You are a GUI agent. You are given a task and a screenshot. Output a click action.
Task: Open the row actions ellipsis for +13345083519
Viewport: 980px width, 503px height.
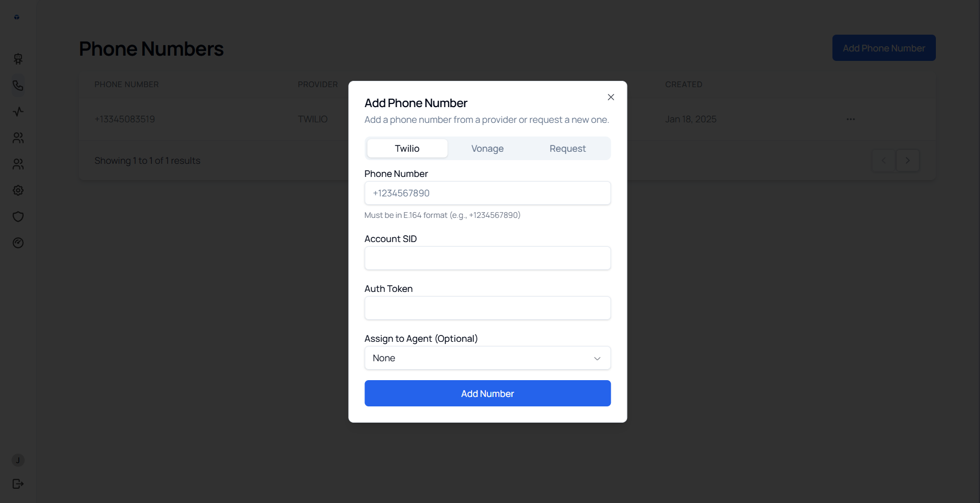[x=851, y=119]
